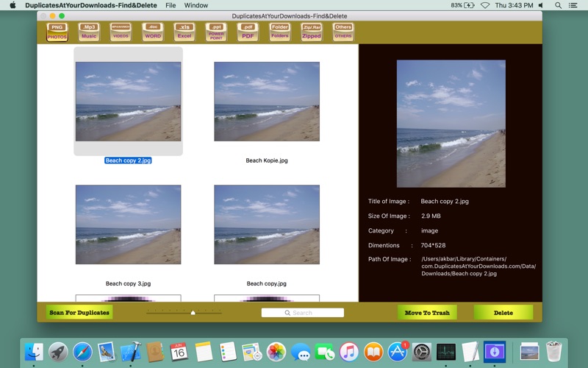The image size is (588, 368).
Task: Click Scan For Duplicates button
Action: [79, 312]
